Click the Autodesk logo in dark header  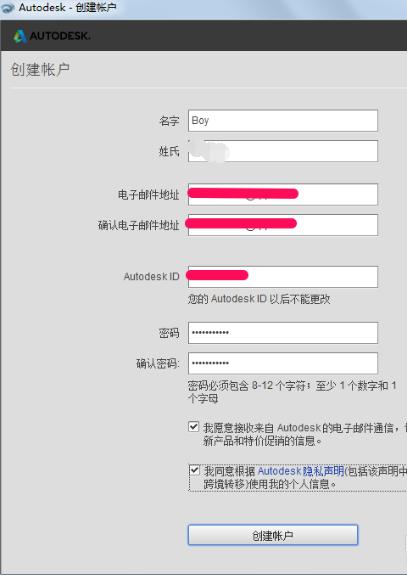52,36
